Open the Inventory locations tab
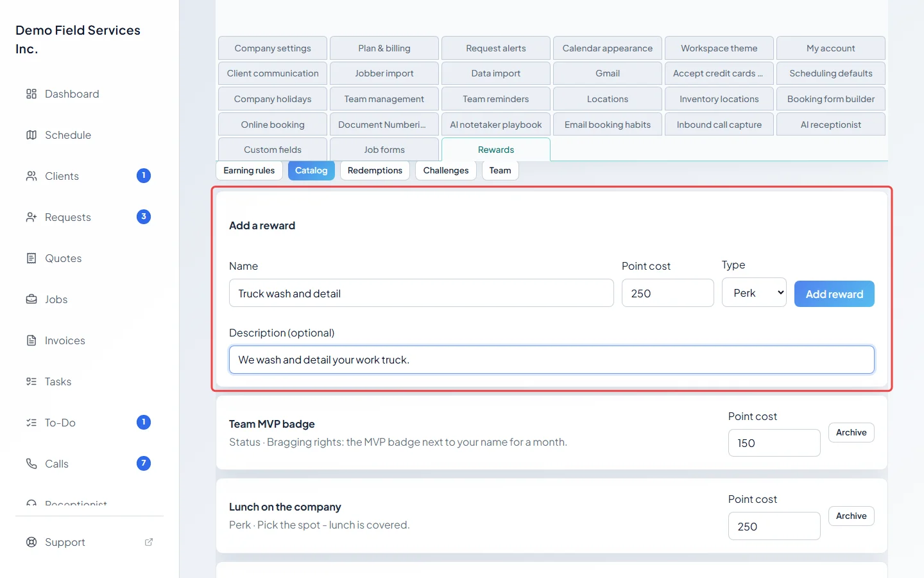This screenshot has width=924, height=578. pyautogui.click(x=719, y=99)
